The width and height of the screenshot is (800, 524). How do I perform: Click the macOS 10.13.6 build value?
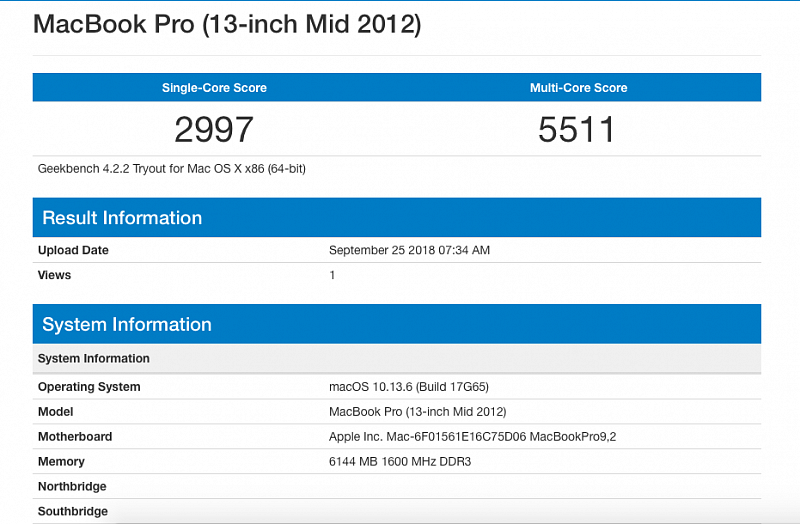coord(408,387)
